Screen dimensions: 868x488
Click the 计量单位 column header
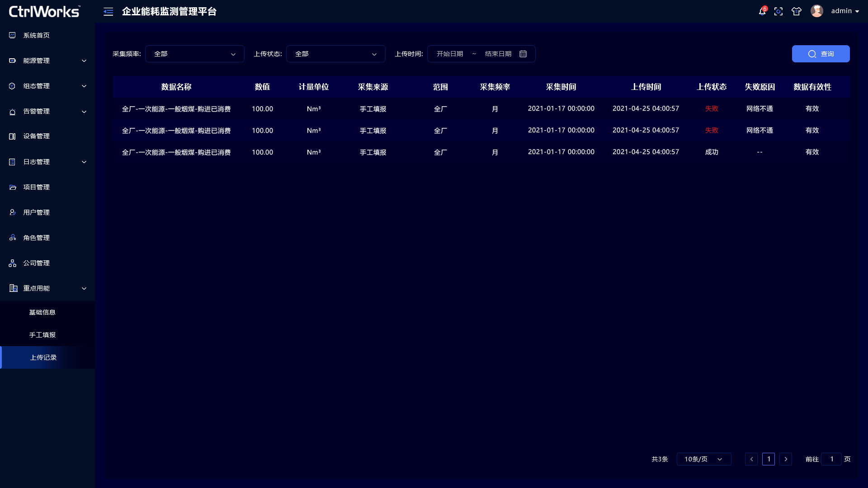(x=314, y=87)
